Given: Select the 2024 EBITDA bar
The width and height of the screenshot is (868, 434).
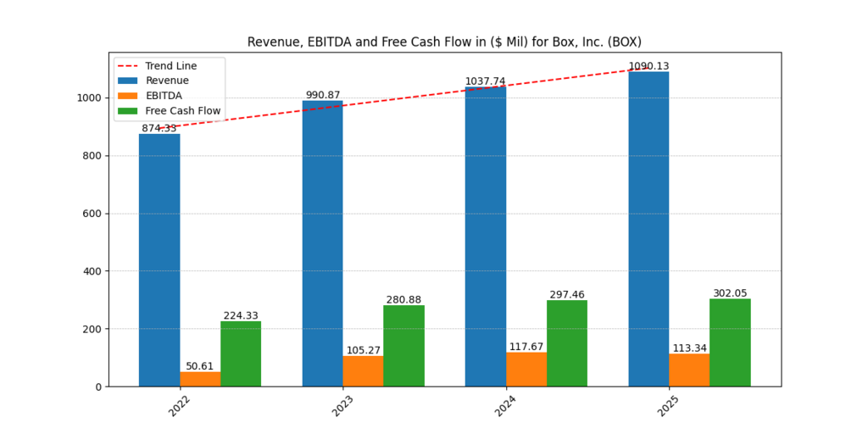Looking at the screenshot, I should tap(526, 369).
